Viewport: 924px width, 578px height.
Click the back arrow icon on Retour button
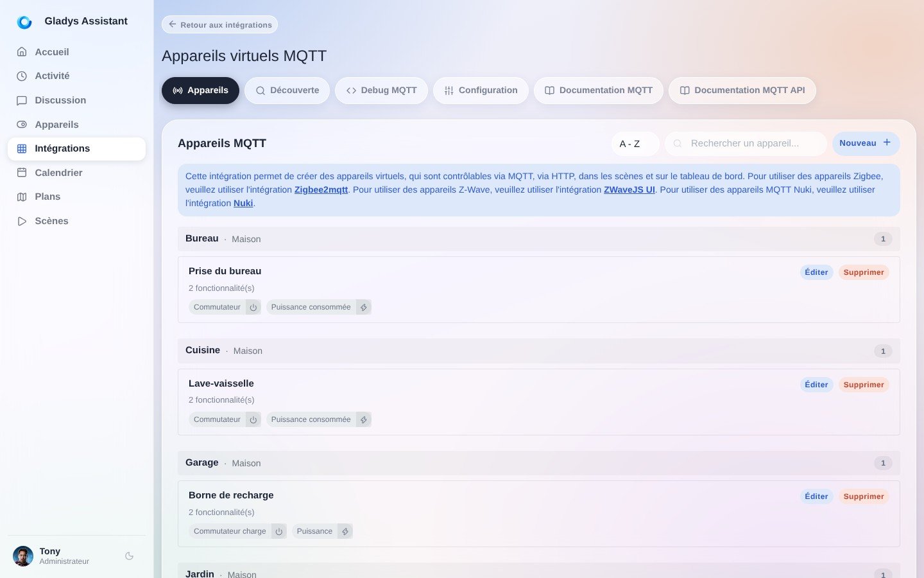click(x=173, y=24)
